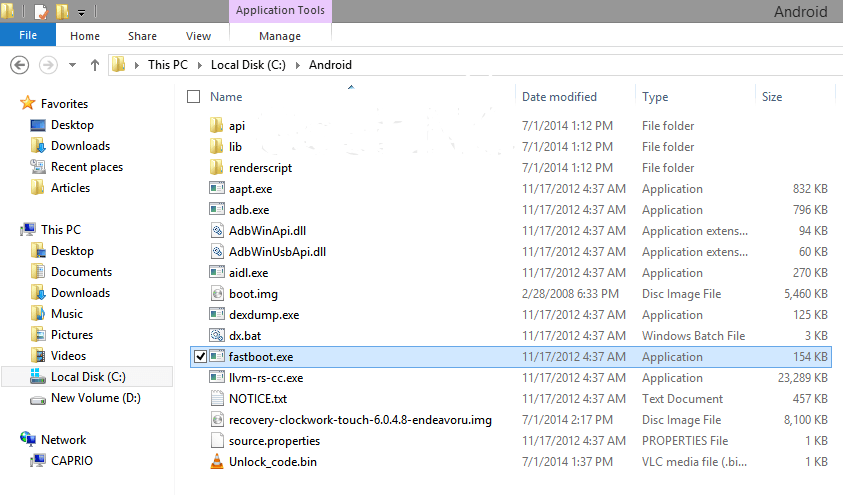
Task: Select Local Disk (C:) in sidebar
Action: pyautogui.click(x=88, y=377)
